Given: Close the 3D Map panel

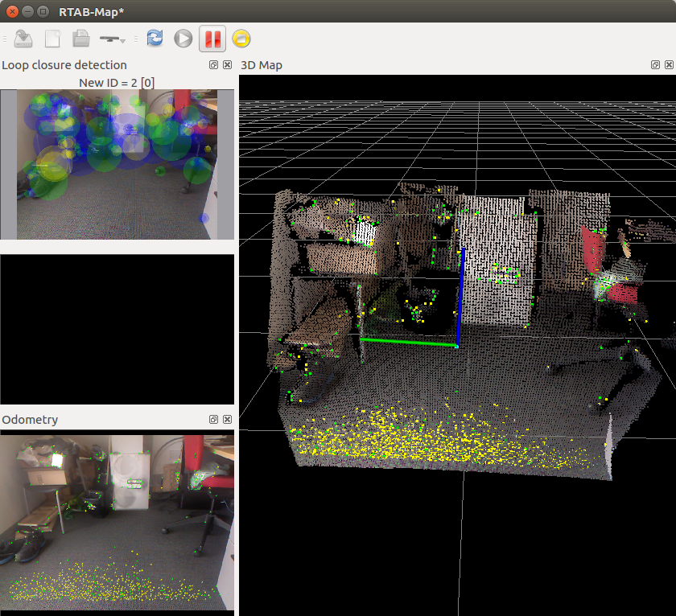Looking at the screenshot, I should 670,65.
